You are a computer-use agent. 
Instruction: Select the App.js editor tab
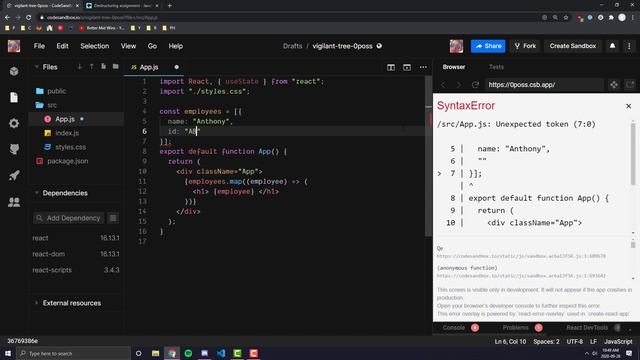point(154,67)
